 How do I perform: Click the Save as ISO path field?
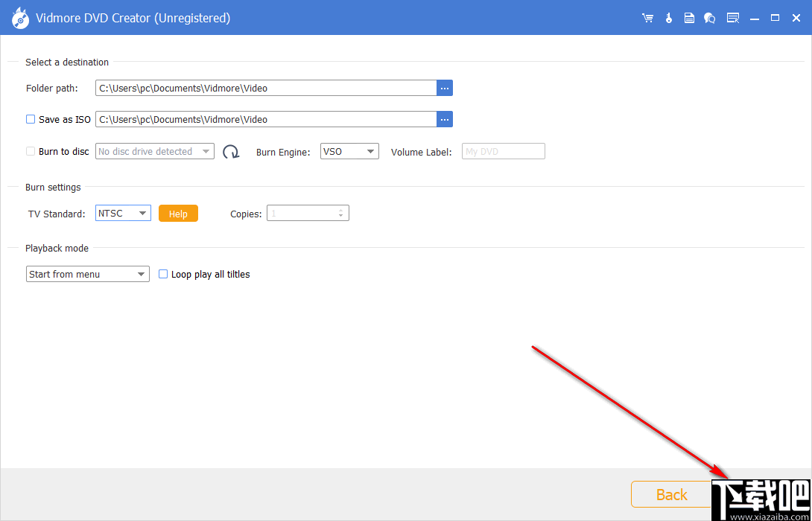click(266, 119)
